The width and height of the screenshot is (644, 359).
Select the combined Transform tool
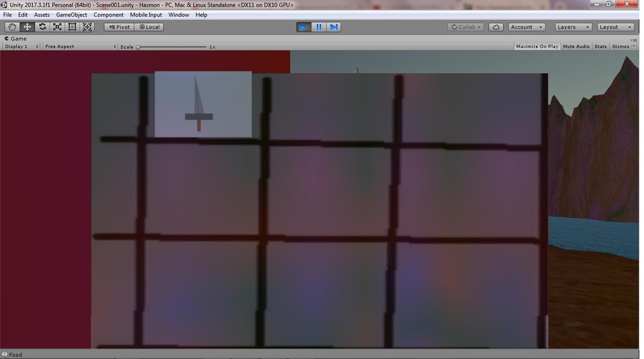[x=88, y=27]
